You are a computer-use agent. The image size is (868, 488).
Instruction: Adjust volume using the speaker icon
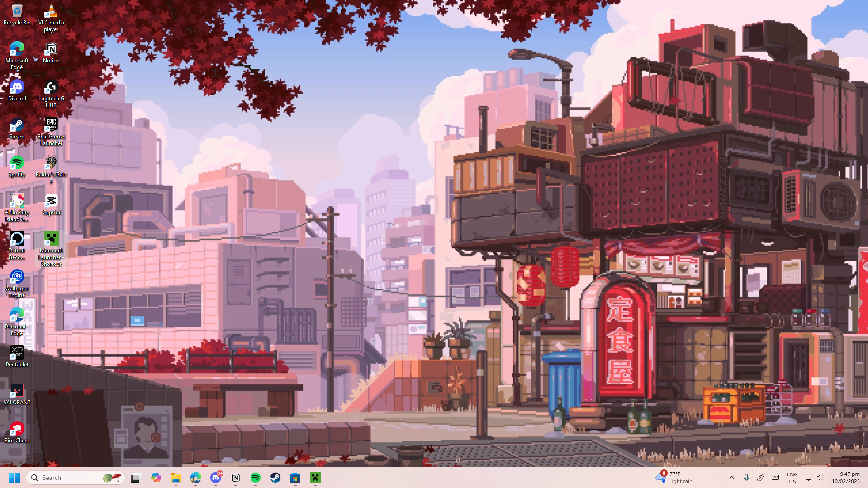[x=819, y=478]
